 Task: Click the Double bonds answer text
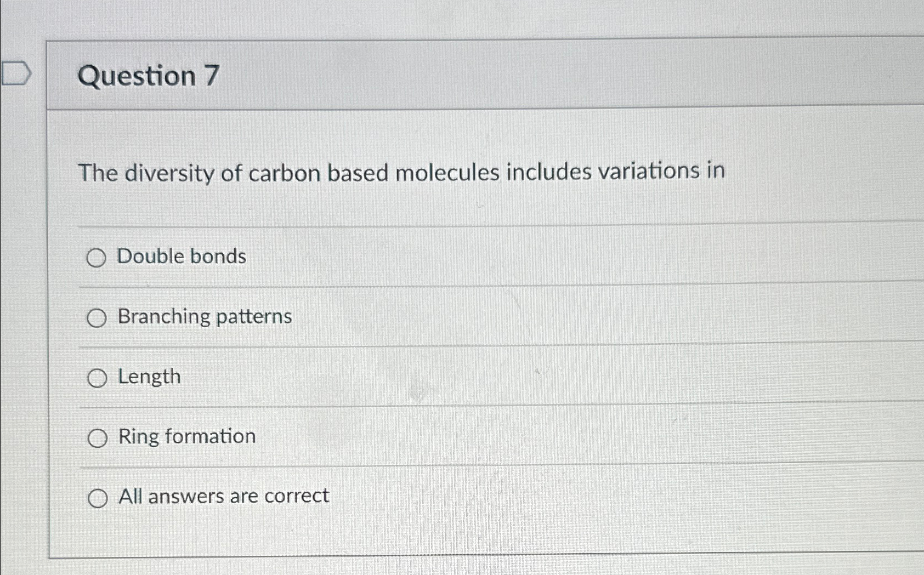[182, 257]
